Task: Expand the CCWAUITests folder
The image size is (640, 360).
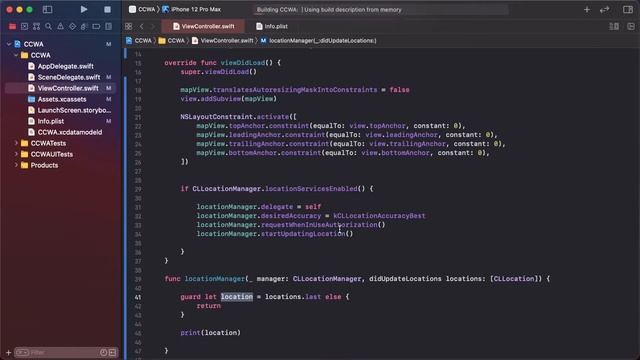Action: pyautogui.click(x=16, y=154)
